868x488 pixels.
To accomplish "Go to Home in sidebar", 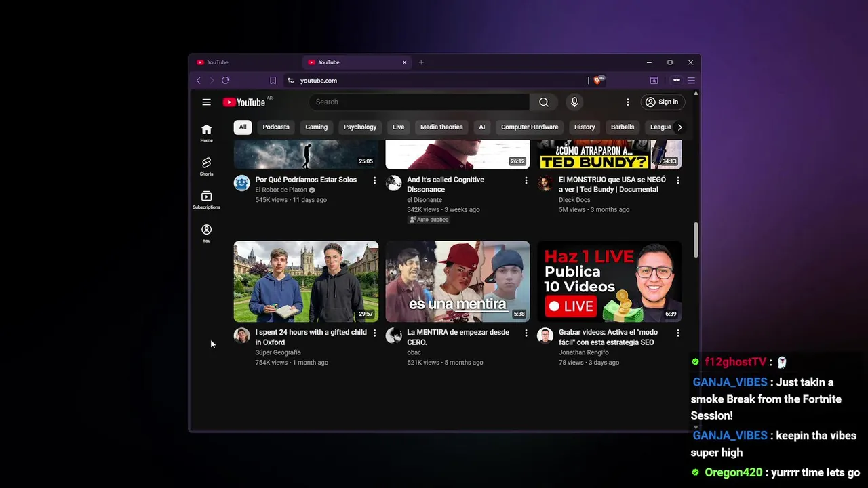I will pyautogui.click(x=206, y=134).
